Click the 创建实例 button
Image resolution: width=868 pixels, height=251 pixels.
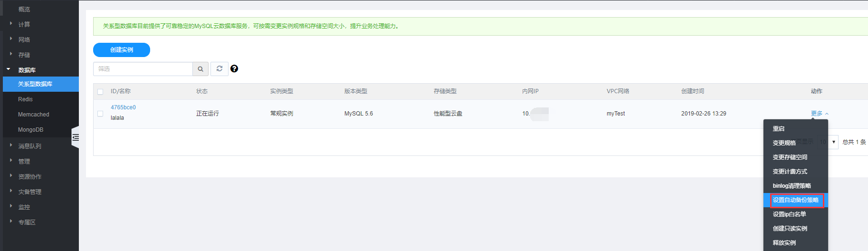pyautogui.click(x=122, y=50)
